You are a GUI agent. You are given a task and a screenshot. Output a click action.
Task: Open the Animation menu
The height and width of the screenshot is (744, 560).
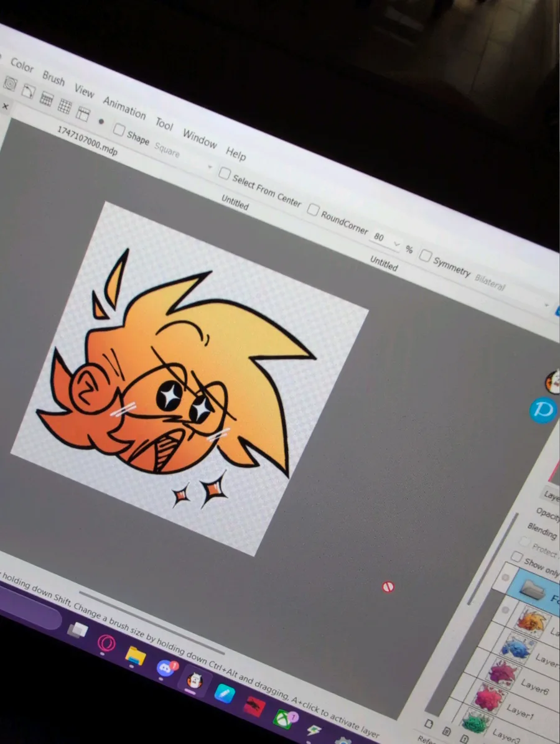pos(124,107)
